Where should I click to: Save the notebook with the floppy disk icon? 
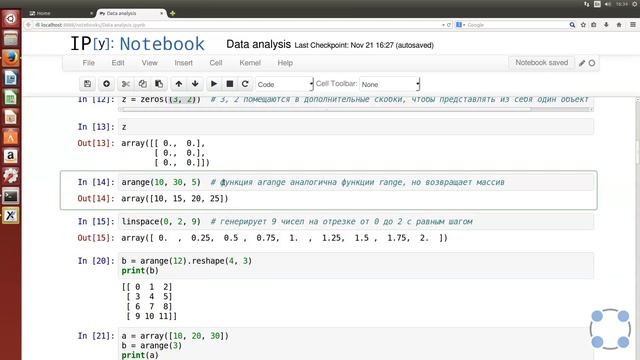(x=87, y=84)
